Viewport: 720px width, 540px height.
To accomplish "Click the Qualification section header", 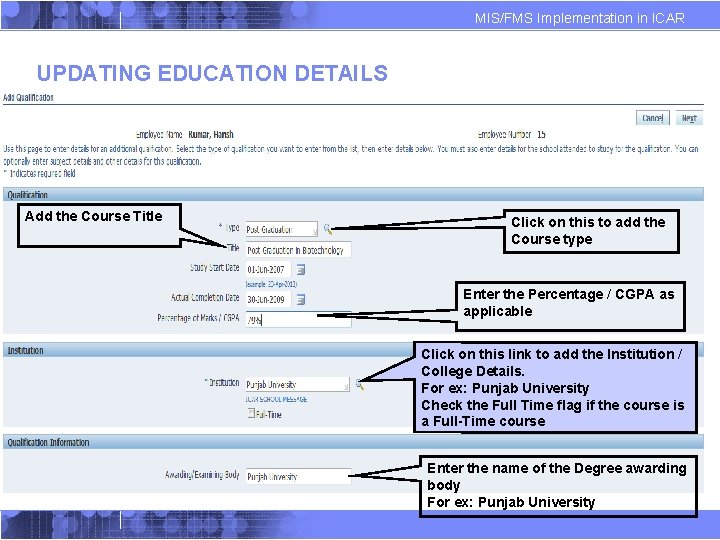I will [353, 195].
